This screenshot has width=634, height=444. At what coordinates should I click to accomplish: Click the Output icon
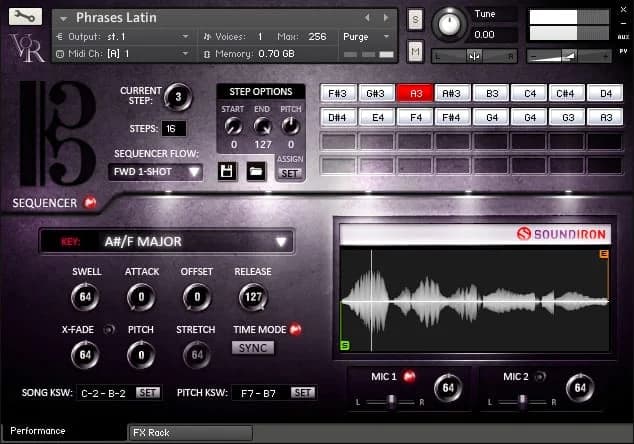(x=60, y=37)
